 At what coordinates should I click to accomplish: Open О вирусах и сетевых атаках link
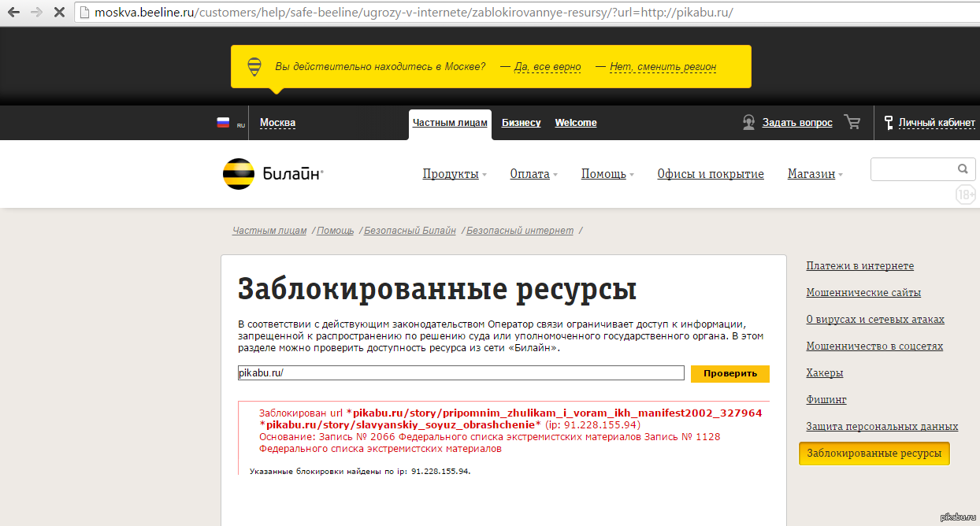point(875,320)
